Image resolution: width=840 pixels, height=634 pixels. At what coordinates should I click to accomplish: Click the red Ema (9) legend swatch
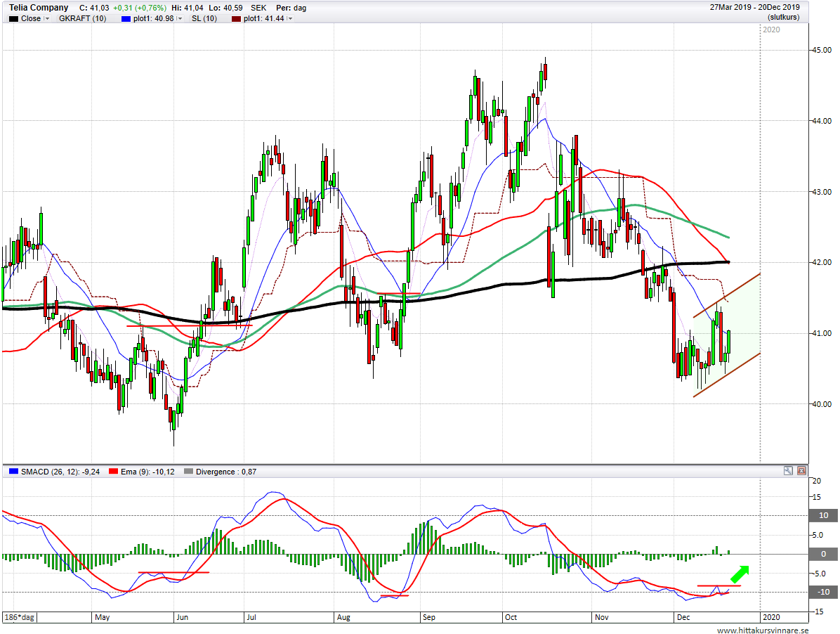coord(113,472)
